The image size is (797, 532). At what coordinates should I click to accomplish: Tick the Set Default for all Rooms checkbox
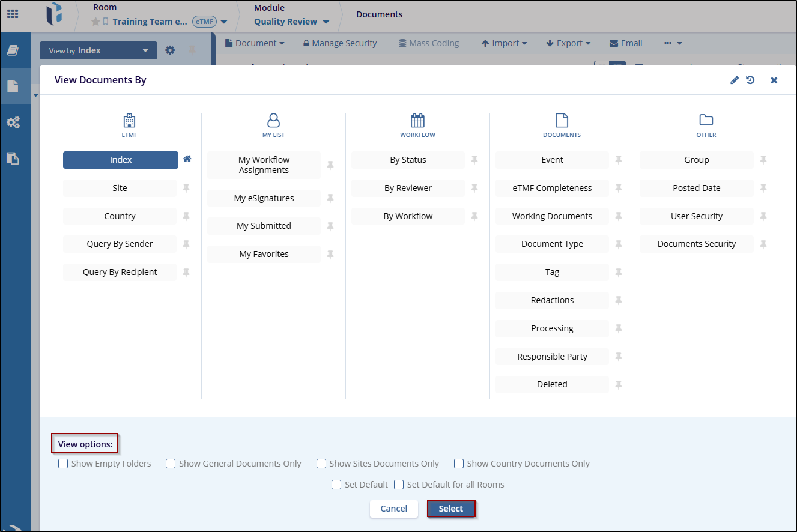pos(399,485)
